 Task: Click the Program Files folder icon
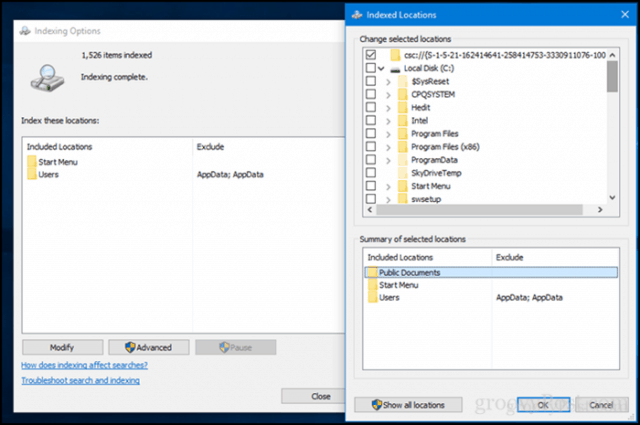403,134
